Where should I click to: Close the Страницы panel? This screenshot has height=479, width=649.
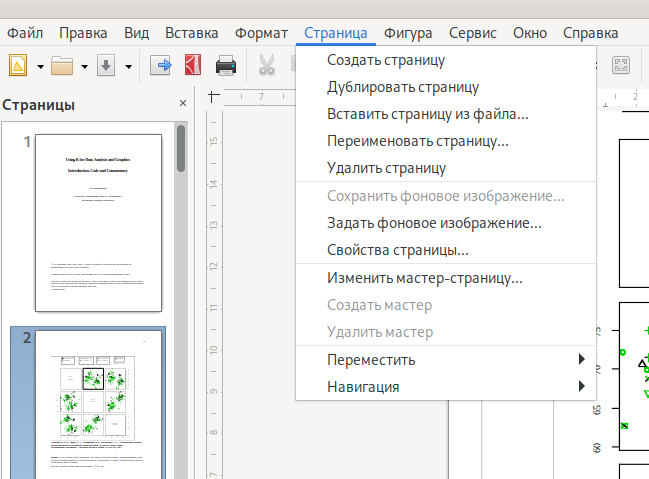182,104
